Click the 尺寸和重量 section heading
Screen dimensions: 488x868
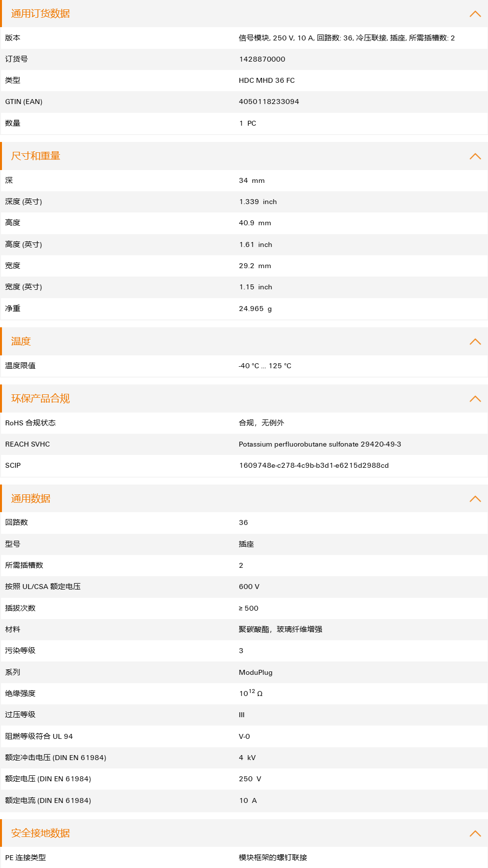(35, 156)
